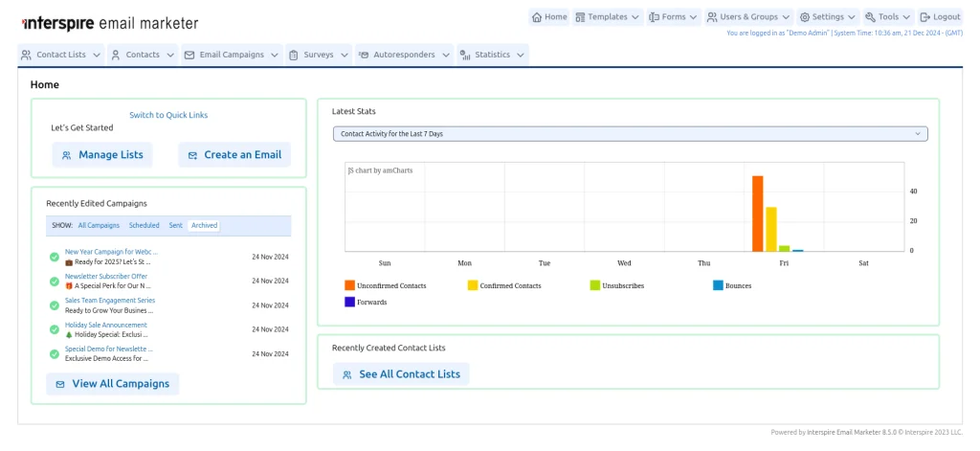Screen dimensions: 980x451
Task: Click green check next to New Year Campaign
Action: pyautogui.click(x=55, y=257)
